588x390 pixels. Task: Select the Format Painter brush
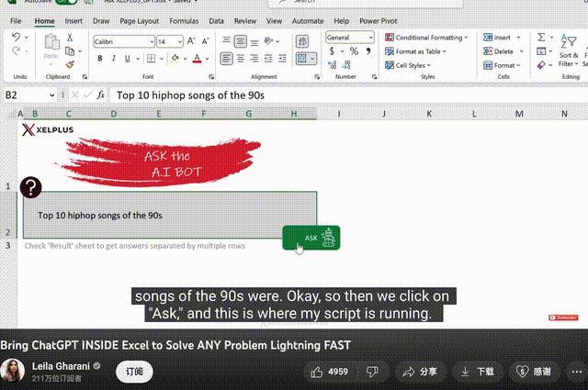click(x=70, y=64)
